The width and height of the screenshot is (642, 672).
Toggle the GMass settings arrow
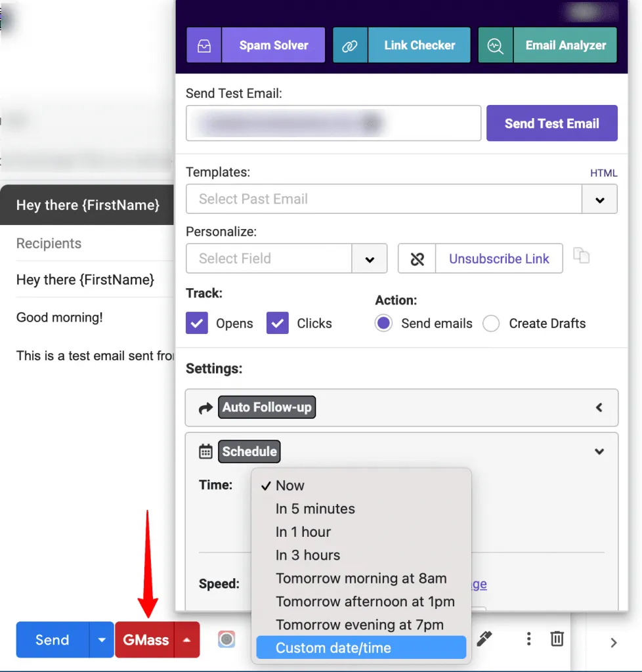pos(187,639)
